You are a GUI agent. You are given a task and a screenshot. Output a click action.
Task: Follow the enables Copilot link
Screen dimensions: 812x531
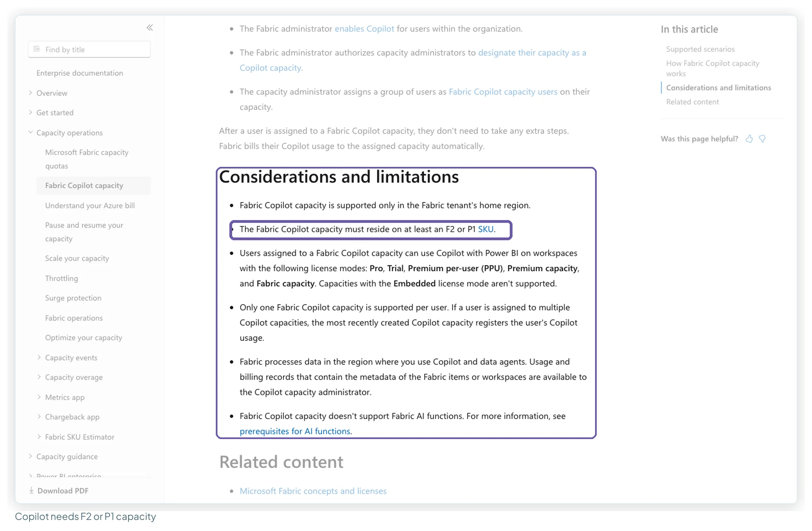(x=364, y=29)
